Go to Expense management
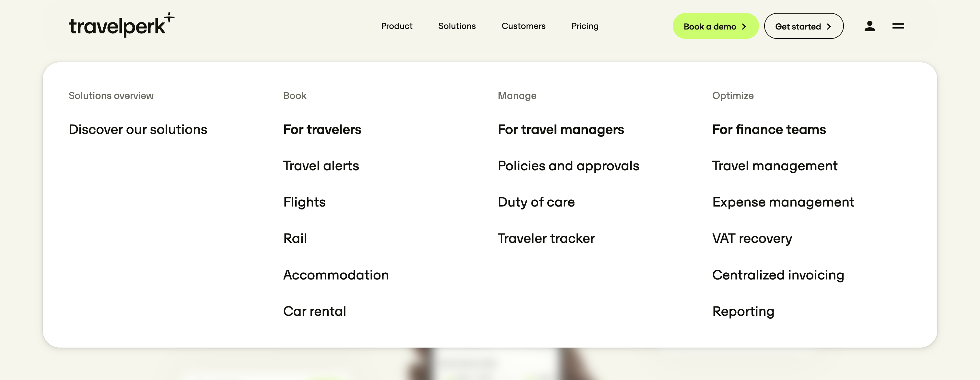Image resolution: width=980 pixels, height=380 pixels. coord(783,202)
